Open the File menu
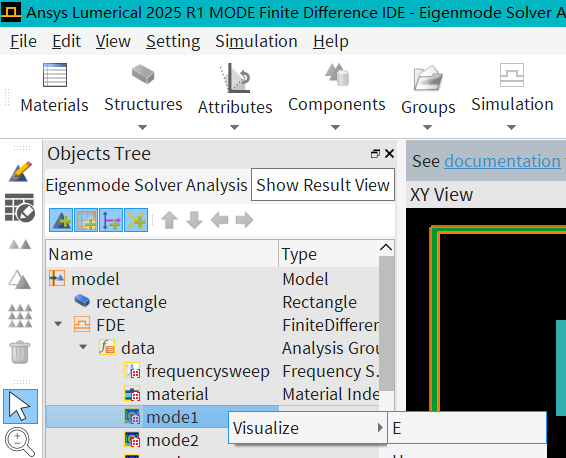Viewport: 566px width, 458px height. pyautogui.click(x=23, y=41)
